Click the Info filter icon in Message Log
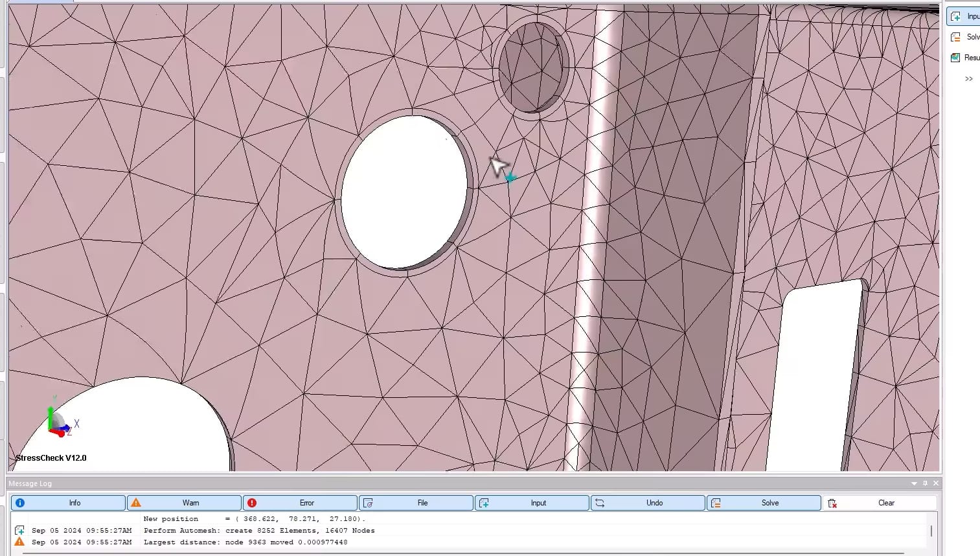The image size is (980, 556). pos(20,502)
